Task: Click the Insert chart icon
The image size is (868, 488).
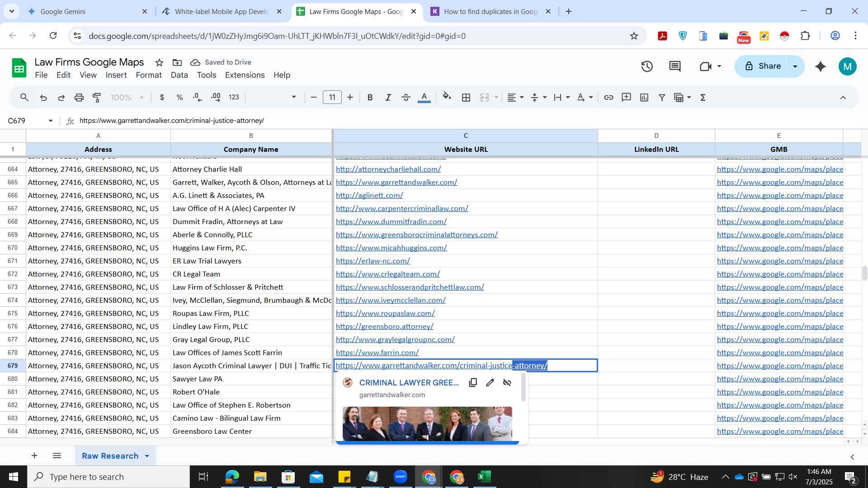Action: point(644,98)
